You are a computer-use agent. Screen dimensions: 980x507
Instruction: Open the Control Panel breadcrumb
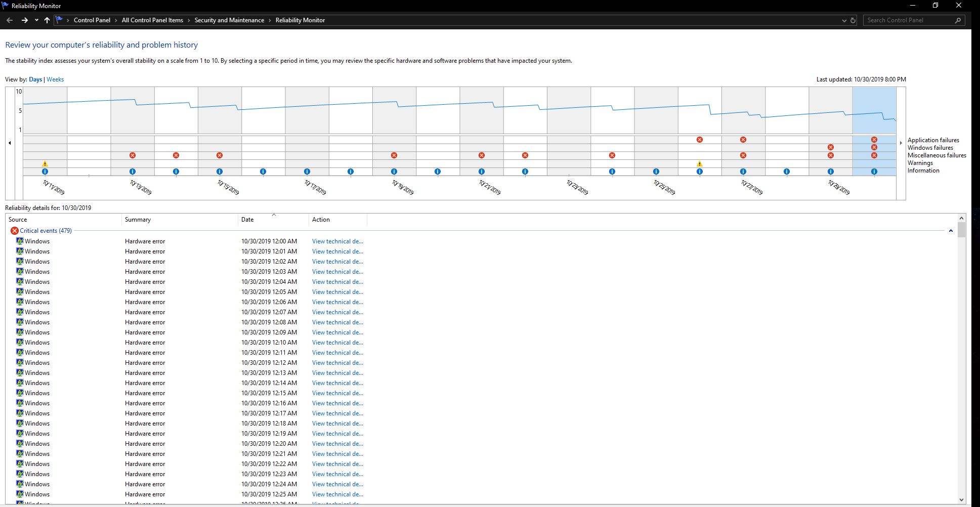[92, 20]
